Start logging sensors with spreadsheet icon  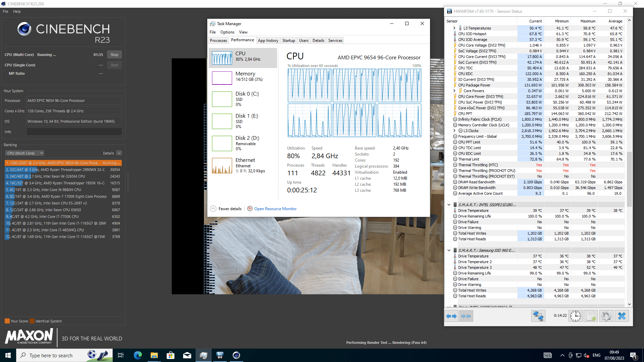591,316
